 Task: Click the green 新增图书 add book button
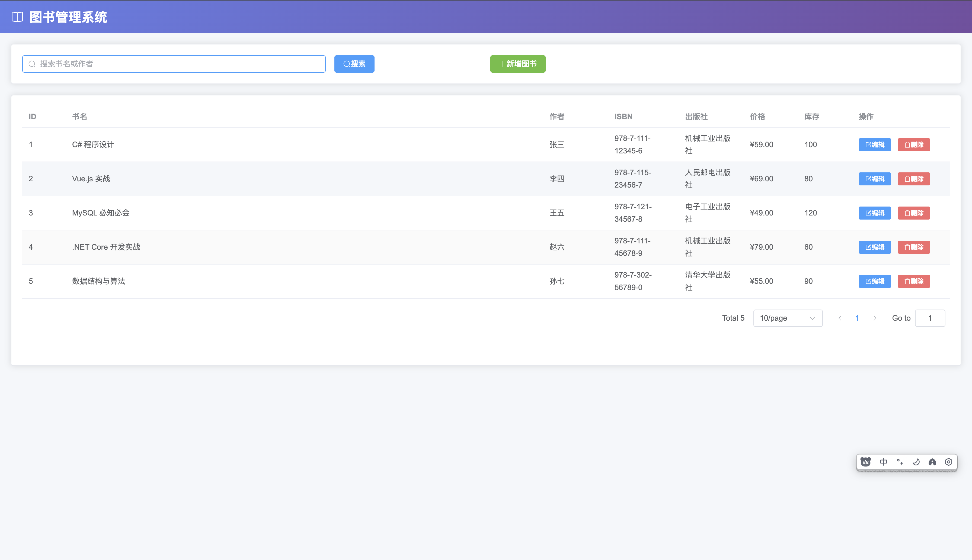[517, 64]
